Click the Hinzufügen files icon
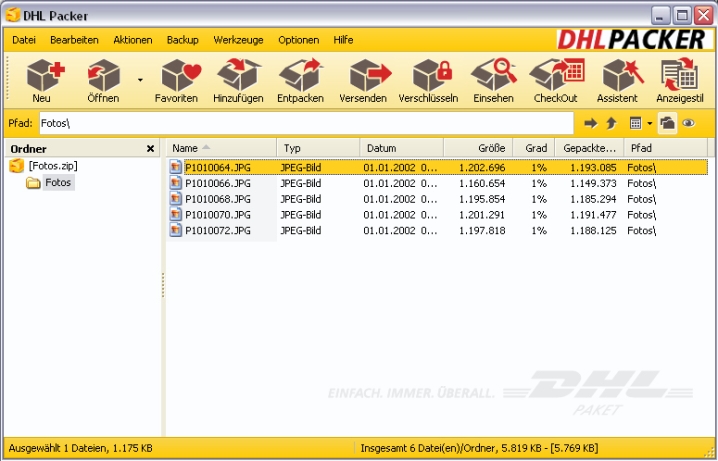This screenshot has height=461, width=718. pyautogui.click(x=237, y=80)
